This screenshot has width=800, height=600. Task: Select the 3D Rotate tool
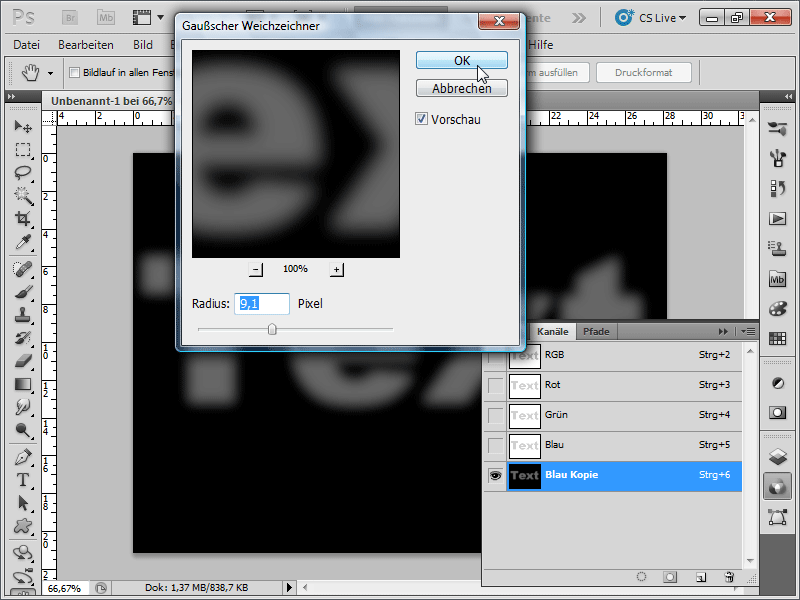[23, 553]
